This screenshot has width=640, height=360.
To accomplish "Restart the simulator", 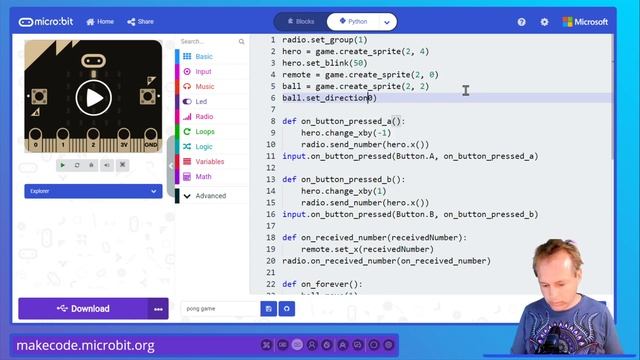I will pos(77,165).
